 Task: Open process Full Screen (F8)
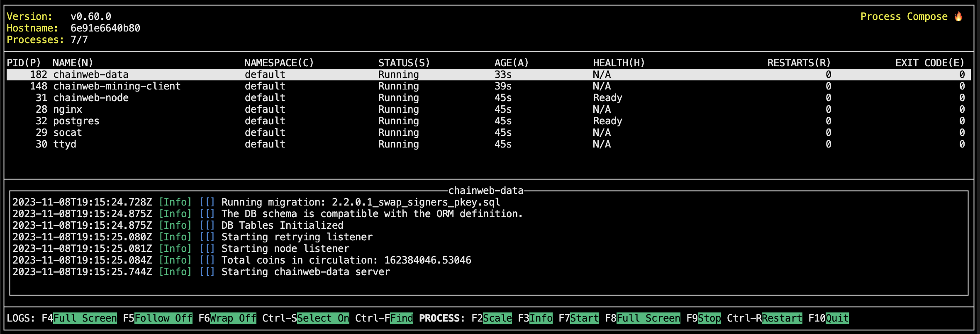(648, 318)
